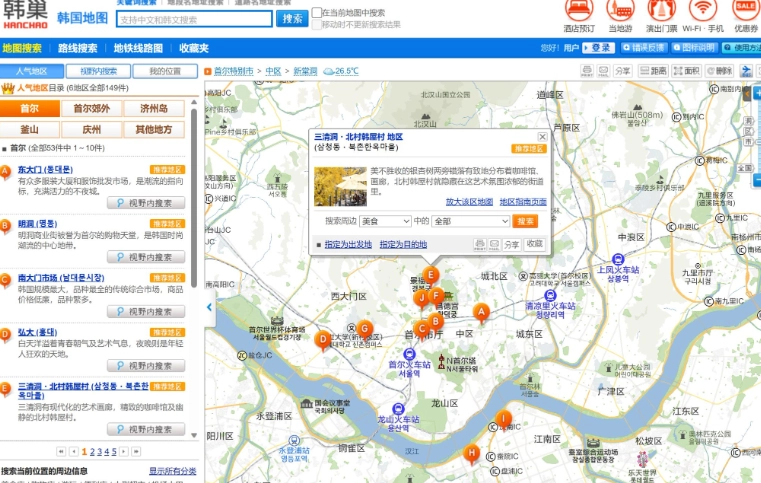Click the left list scrollbar

(194, 198)
